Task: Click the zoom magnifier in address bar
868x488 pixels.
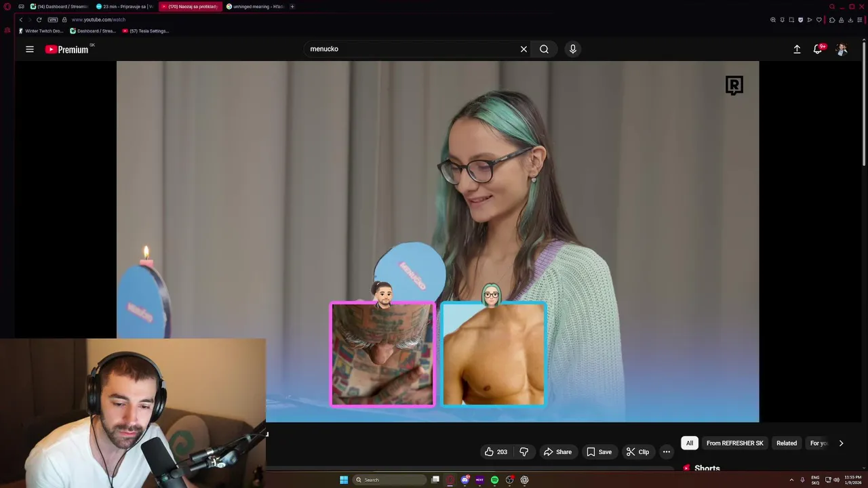Action: (x=773, y=20)
